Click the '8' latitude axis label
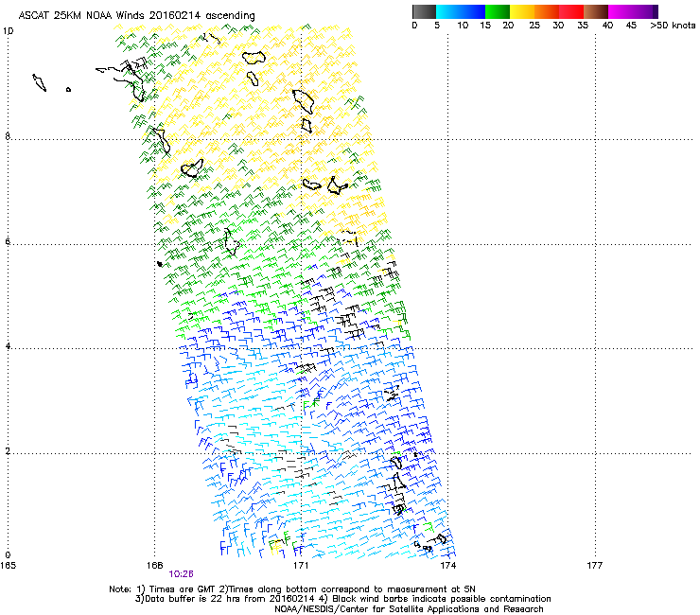The image size is (700, 615). 8,136
